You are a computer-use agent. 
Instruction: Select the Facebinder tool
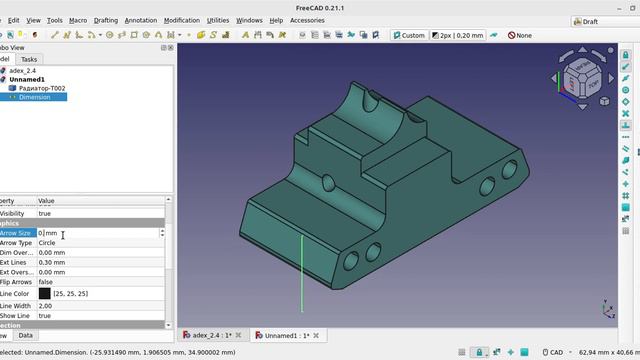pyautogui.click(x=201, y=35)
